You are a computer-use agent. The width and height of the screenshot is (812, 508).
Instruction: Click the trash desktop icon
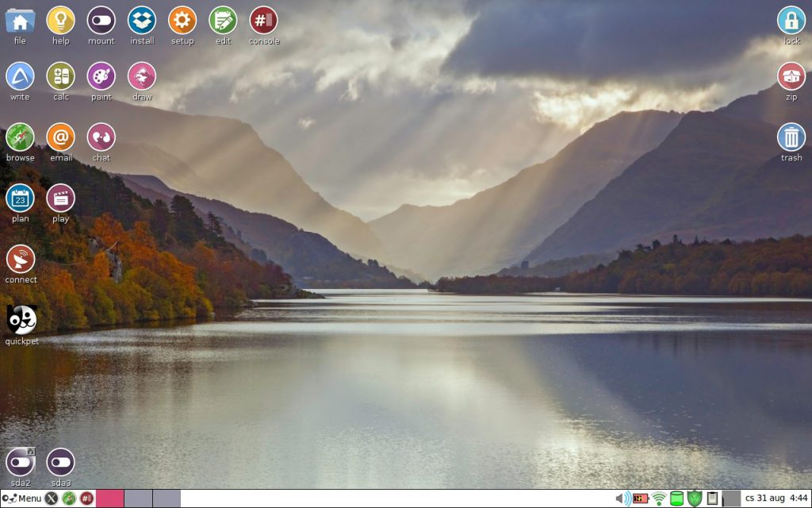pyautogui.click(x=791, y=137)
